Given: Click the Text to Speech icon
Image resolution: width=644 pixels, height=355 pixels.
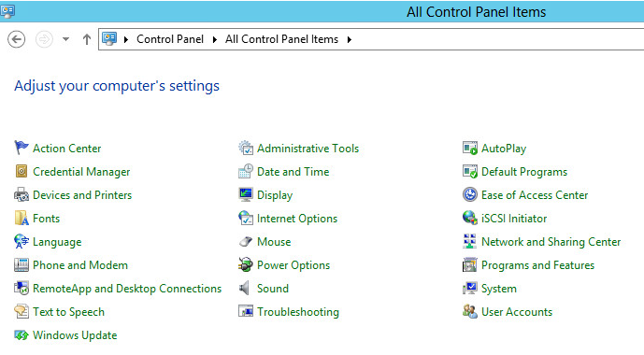Looking at the screenshot, I should (21, 311).
